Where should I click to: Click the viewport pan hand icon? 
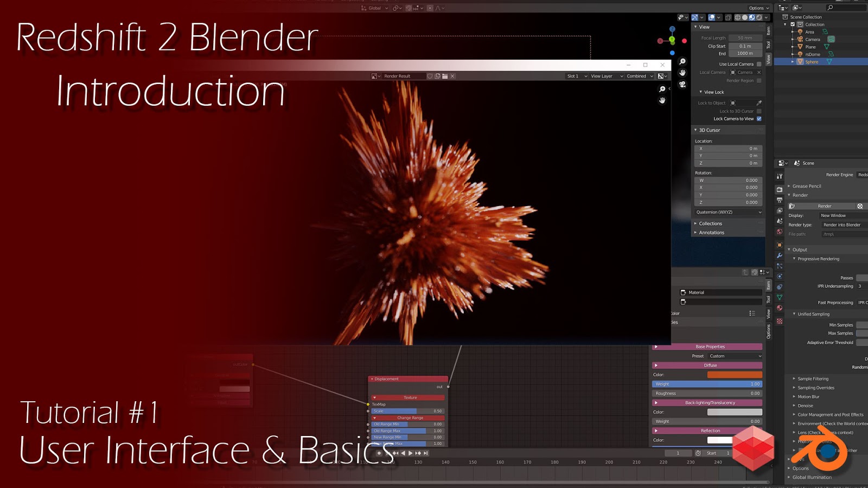tap(682, 73)
